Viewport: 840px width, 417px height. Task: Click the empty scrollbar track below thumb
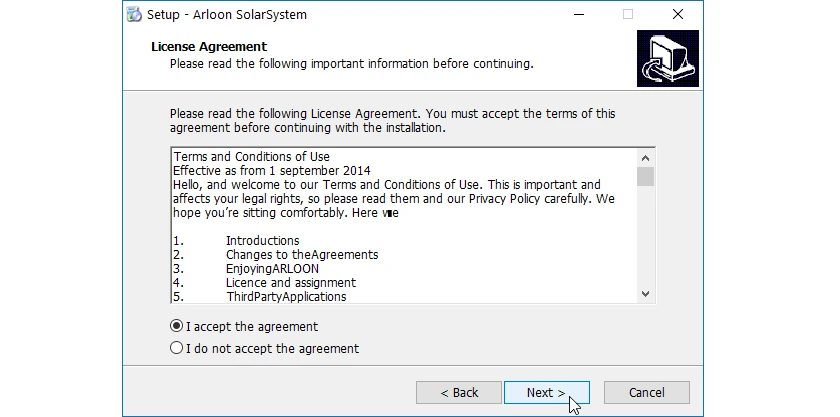pos(645,235)
